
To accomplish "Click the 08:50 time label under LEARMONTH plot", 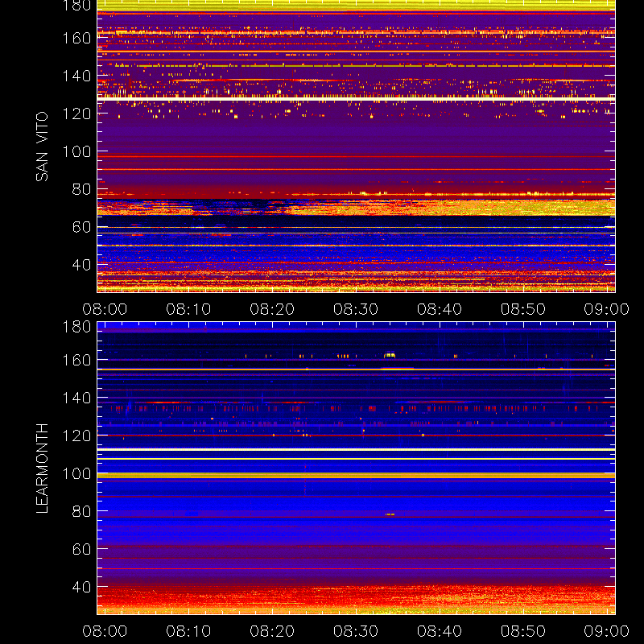I will 522,631.
